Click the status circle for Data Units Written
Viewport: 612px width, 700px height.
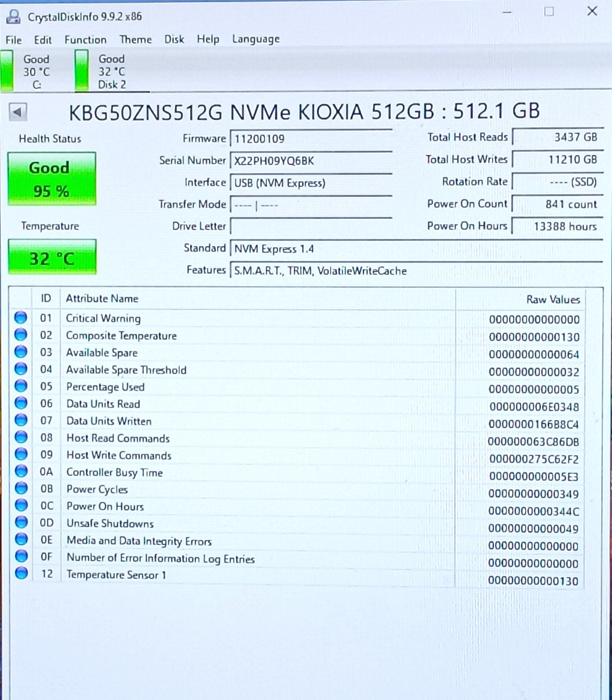point(21,420)
